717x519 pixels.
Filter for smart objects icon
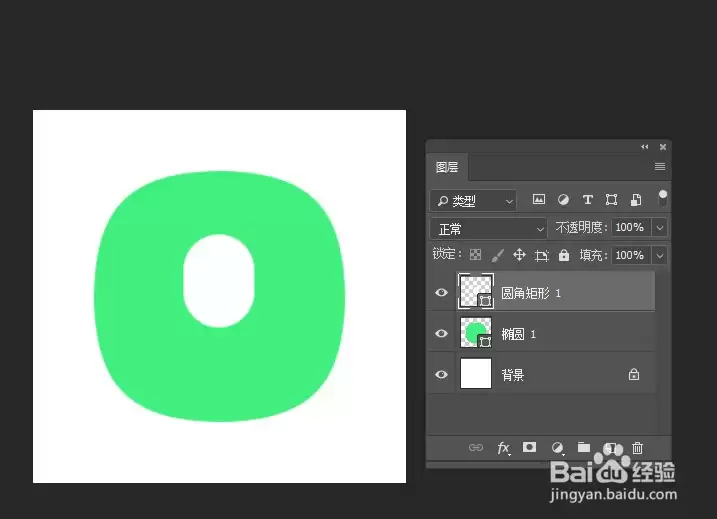tap(636, 199)
